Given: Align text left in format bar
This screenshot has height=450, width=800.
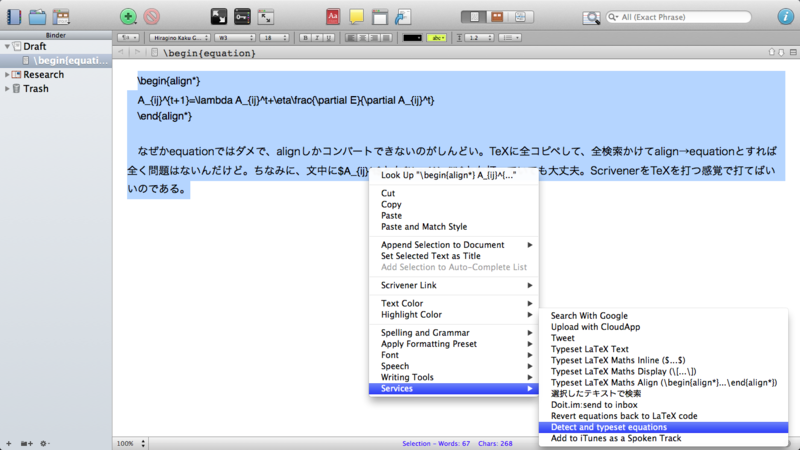Looking at the screenshot, I should (351, 38).
